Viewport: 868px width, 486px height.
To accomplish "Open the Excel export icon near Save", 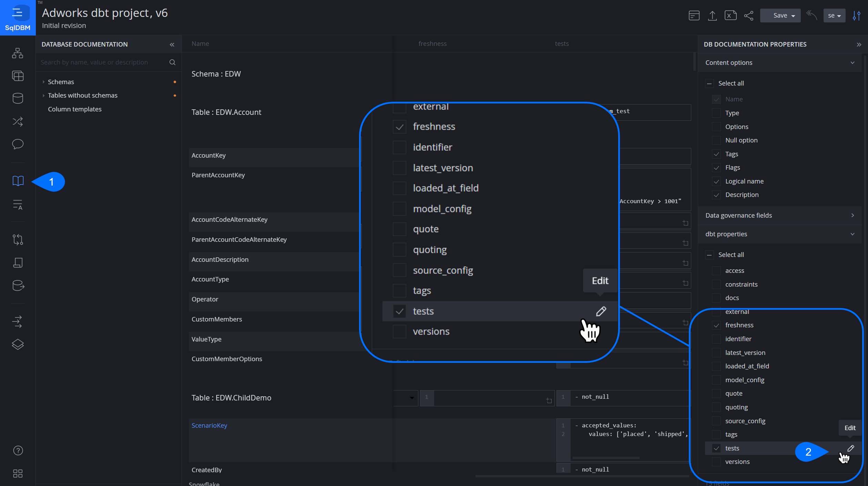I will [x=731, y=15].
